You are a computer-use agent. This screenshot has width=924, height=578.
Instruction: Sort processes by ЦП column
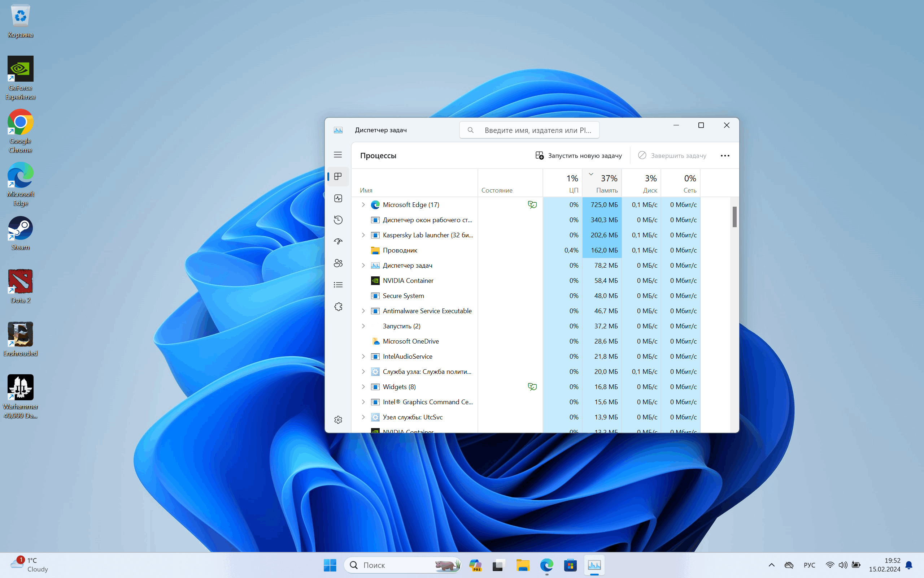pyautogui.click(x=562, y=183)
